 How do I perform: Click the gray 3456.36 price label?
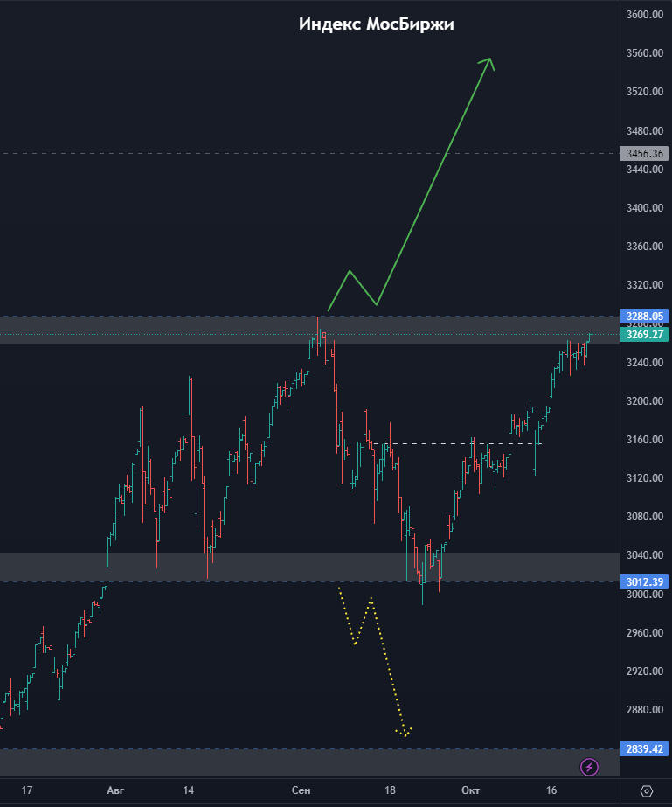pos(644,153)
